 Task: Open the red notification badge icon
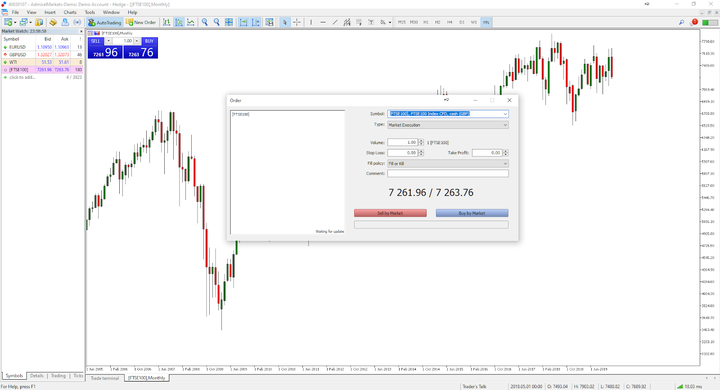coord(694,22)
